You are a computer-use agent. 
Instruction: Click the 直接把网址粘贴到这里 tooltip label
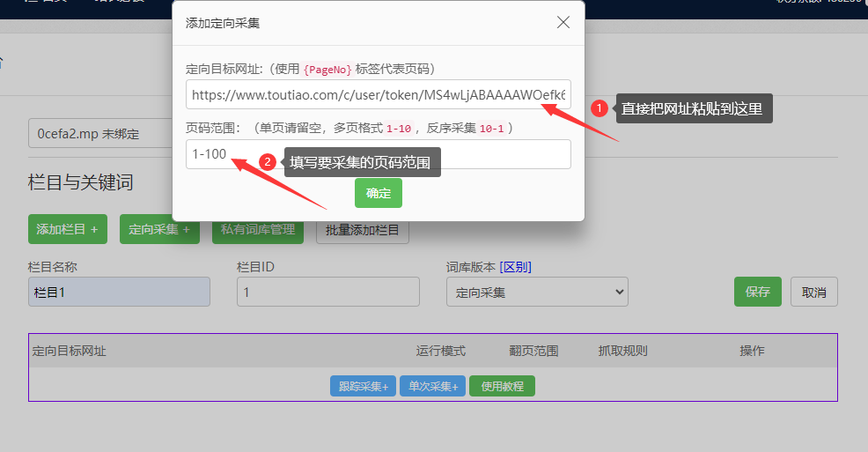693,108
